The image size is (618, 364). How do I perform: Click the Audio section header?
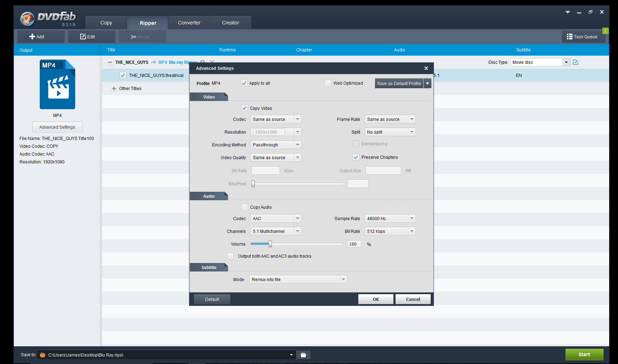click(x=209, y=196)
